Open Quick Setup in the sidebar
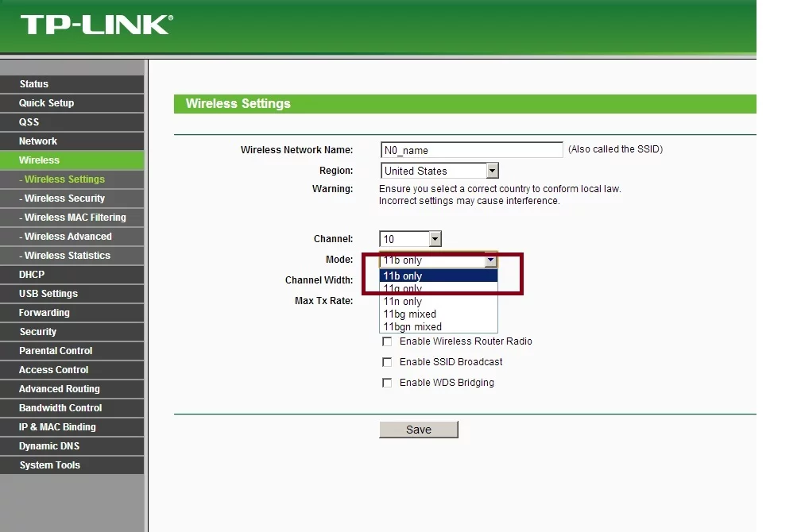Screen dimensions: 801x532 pyautogui.click(x=72, y=103)
